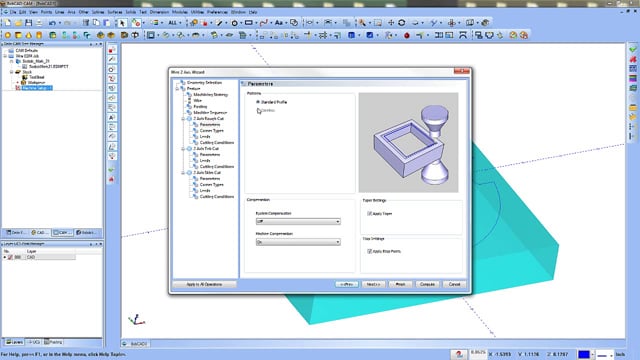The height and width of the screenshot is (360, 640).
Task: Toggle the Apply Stop Points checkbox
Action: point(369,251)
